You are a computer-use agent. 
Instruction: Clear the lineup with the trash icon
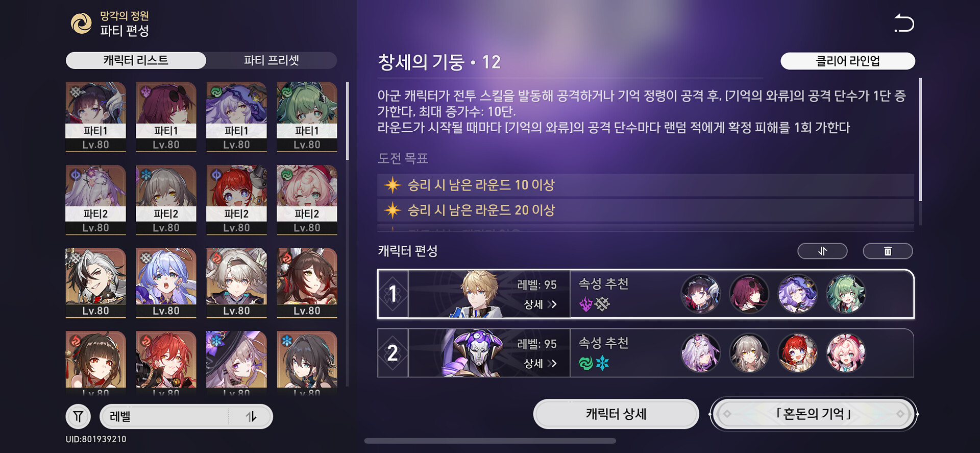tap(888, 251)
